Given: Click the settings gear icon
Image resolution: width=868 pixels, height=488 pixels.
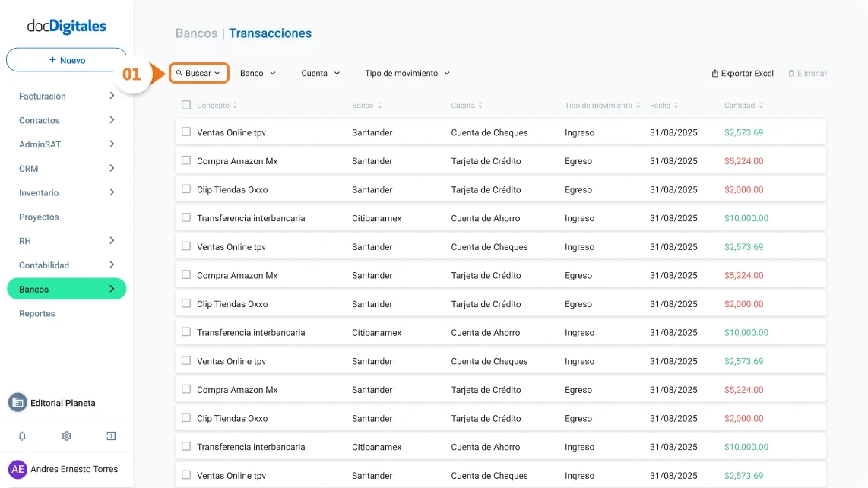Looking at the screenshot, I should click(66, 436).
